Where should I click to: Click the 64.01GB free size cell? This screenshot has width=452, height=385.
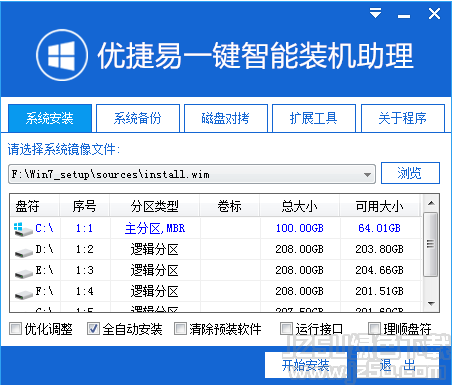[x=379, y=228]
